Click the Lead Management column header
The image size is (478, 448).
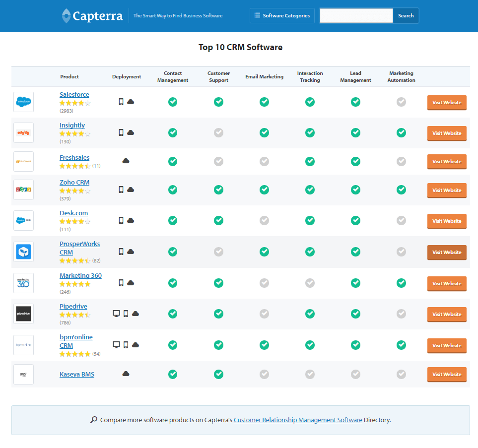pyautogui.click(x=356, y=76)
